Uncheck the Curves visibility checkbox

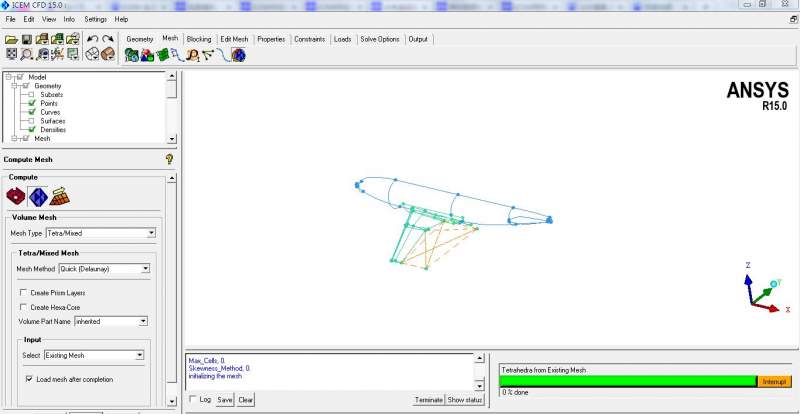click(32, 112)
